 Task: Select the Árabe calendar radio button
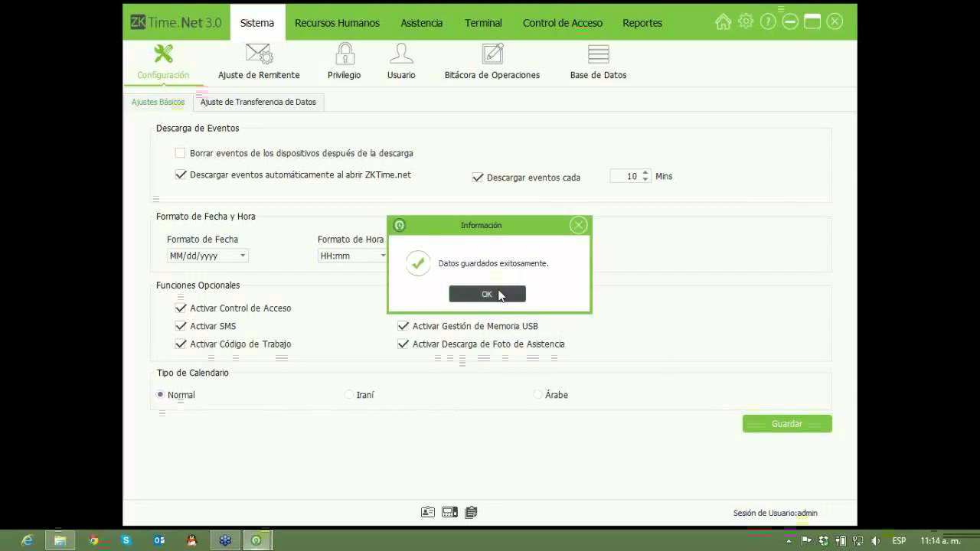tap(538, 395)
